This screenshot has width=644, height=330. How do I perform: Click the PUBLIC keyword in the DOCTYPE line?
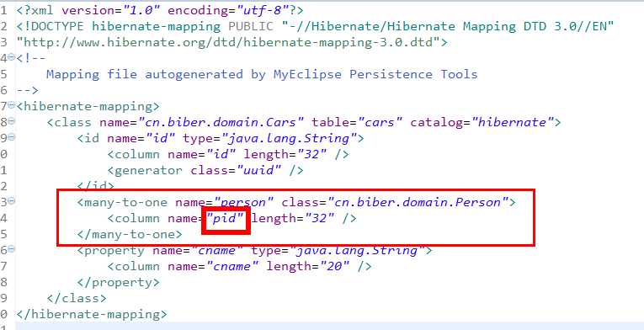pyautogui.click(x=251, y=26)
